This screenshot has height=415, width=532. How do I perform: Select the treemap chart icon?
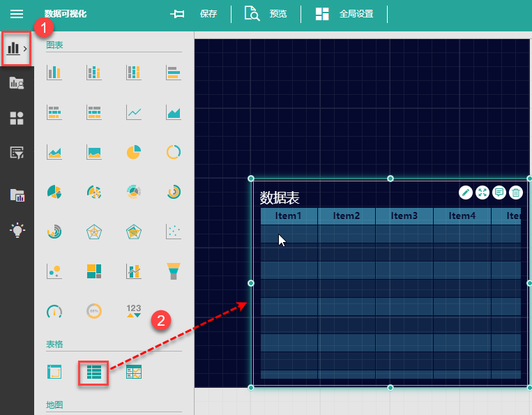point(94,271)
